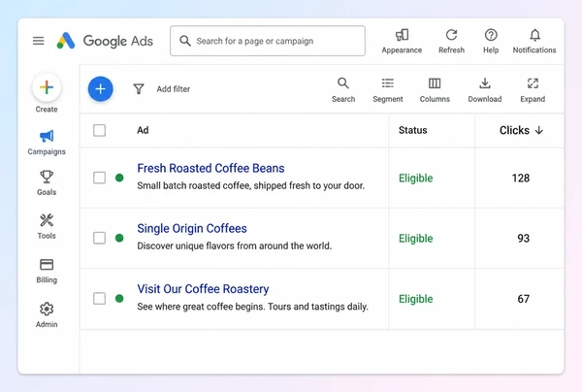582x392 pixels.
Task: Click Eligible status for Fresh Roasted Coffee Beans
Action: (416, 179)
